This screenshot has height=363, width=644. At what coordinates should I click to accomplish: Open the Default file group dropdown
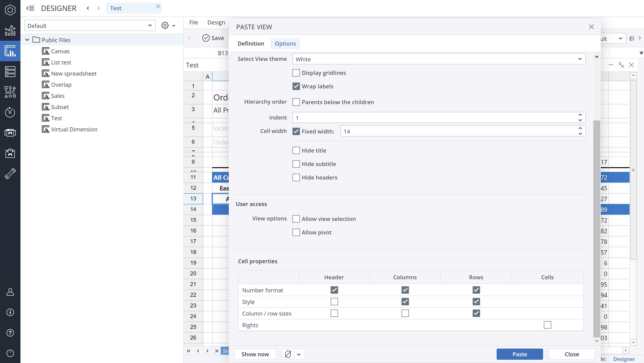point(90,26)
